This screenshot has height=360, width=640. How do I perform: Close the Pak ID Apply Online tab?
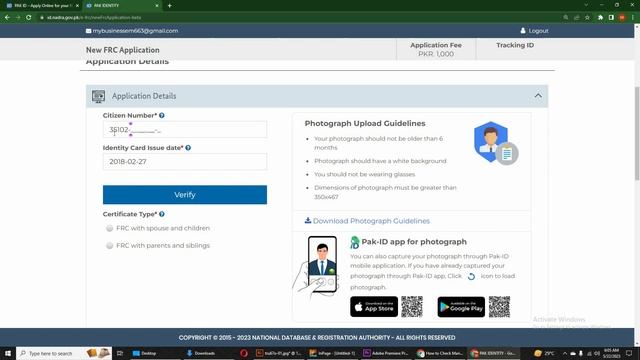[77, 6]
